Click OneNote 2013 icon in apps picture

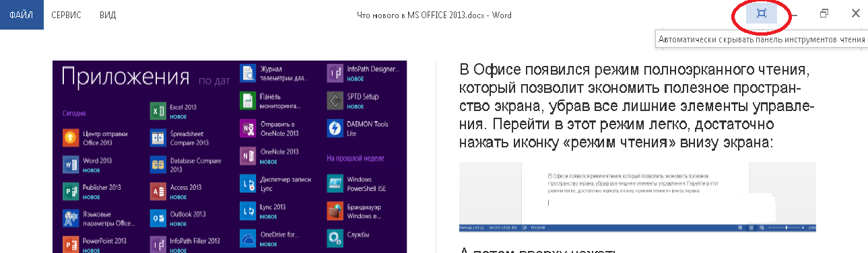(248, 155)
